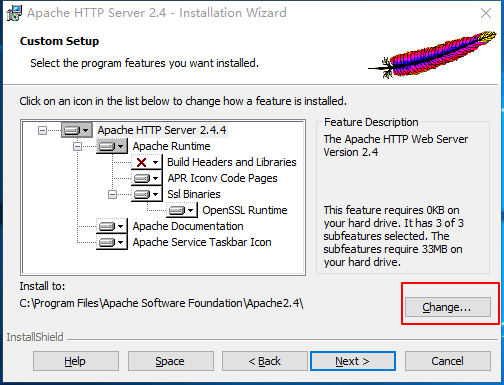Select the OpenSSL Runtime label
The image size is (504, 385).
pos(245,210)
